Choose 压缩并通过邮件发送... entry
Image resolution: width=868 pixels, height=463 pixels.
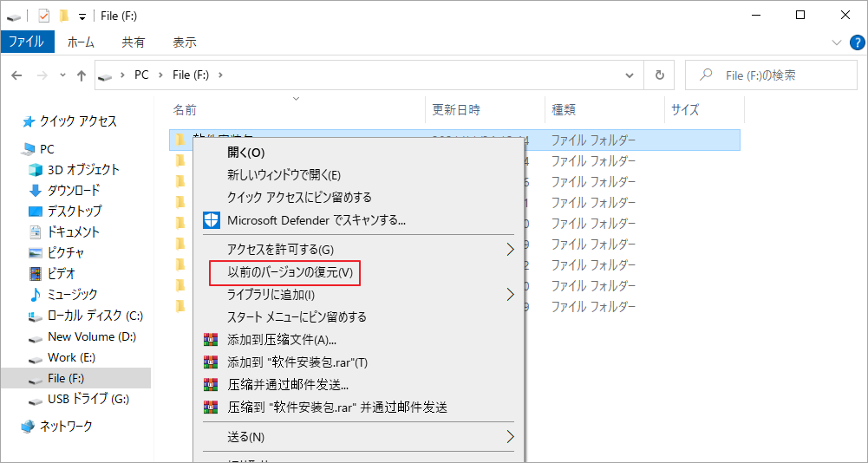(x=359, y=384)
